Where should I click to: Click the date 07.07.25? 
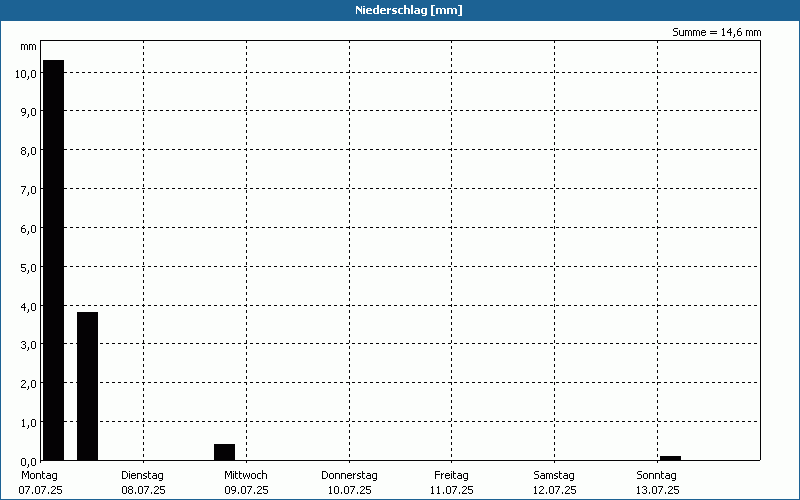pyautogui.click(x=40, y=491)
